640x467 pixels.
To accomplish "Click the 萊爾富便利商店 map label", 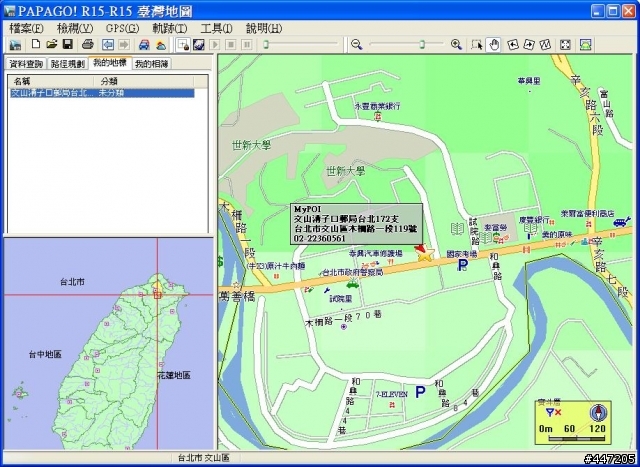I will tap(588, 213).
